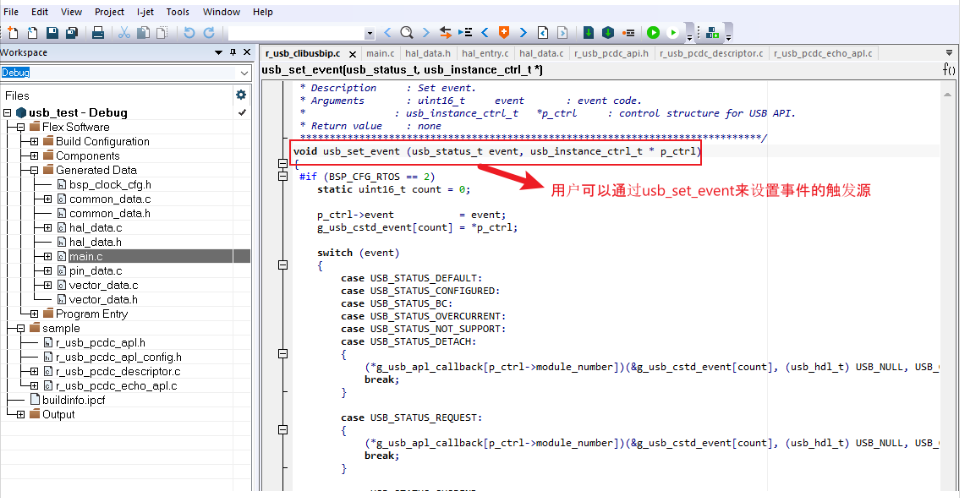Screen dimensions: 960x498
Task: Open the File menu
Action: coord(11,12)
